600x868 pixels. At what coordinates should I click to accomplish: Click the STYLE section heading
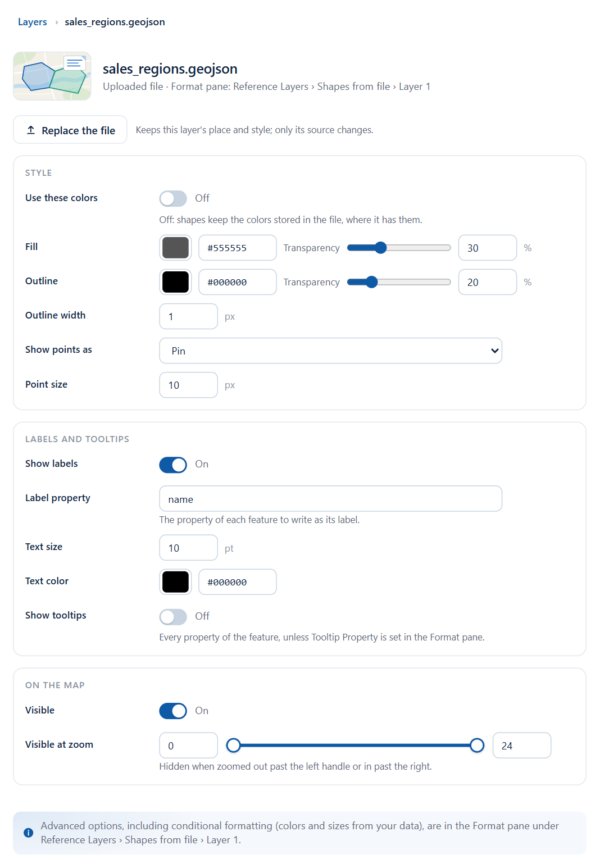tap(38, 173)
